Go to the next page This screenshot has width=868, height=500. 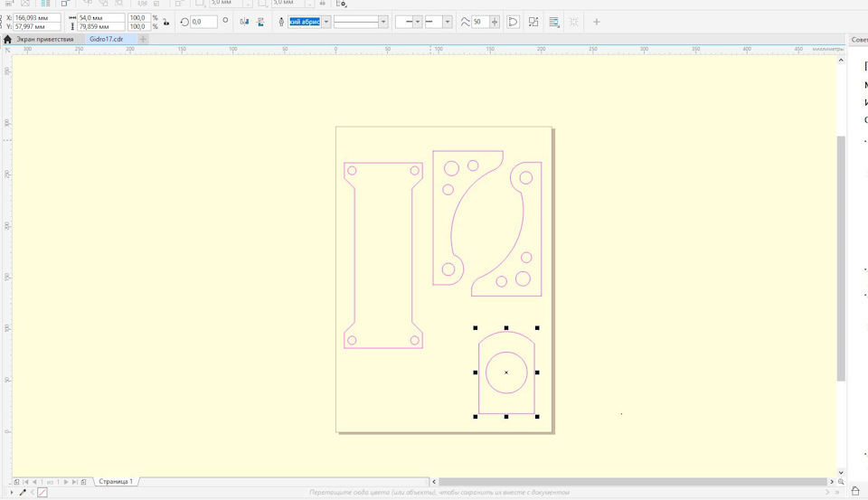66,482
